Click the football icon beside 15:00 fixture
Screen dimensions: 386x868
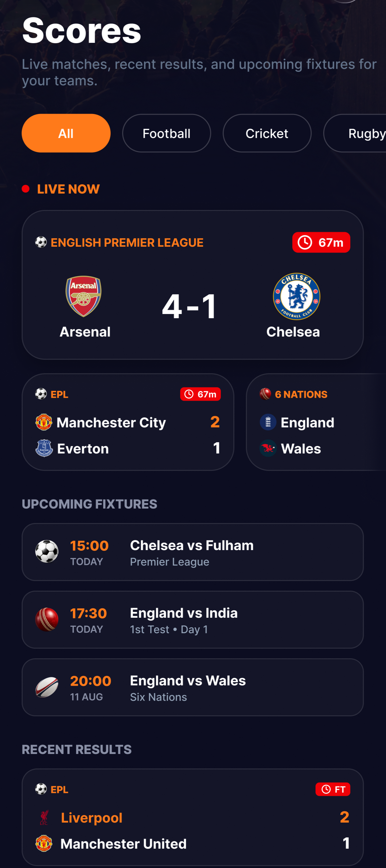click(47, 552)
